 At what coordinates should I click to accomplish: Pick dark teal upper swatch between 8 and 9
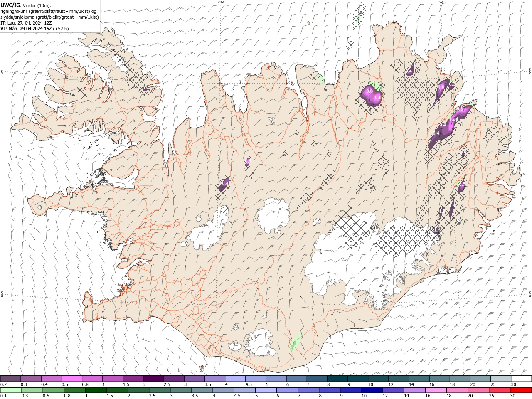337,378
